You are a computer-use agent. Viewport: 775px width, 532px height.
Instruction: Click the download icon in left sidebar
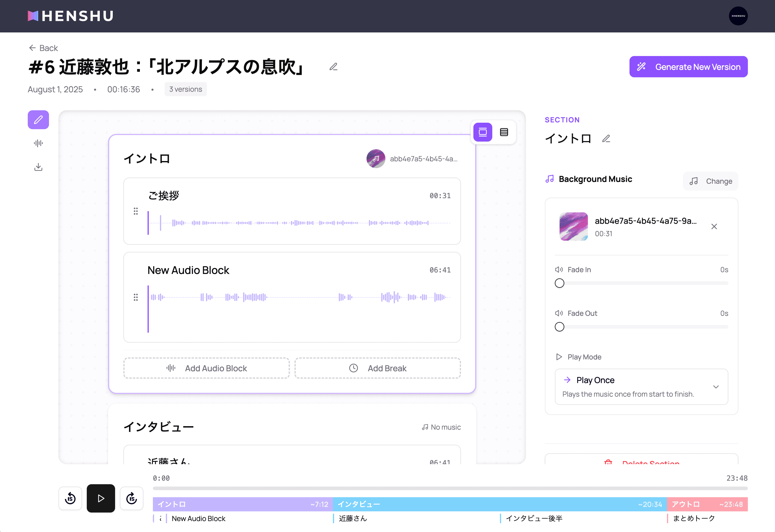(x=38, y=167)
